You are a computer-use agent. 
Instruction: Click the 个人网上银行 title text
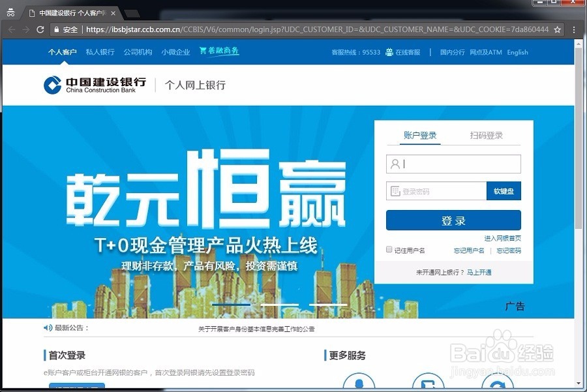[195, 85]
